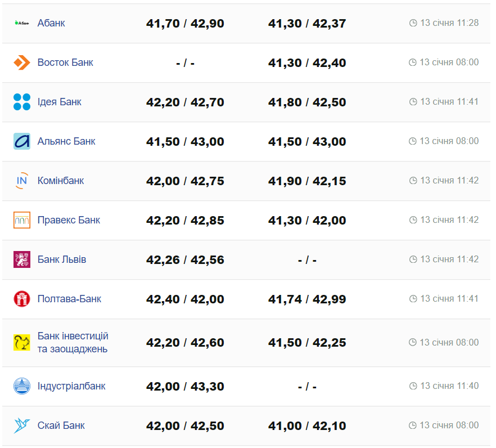Click the orange Восток Банк logo
Screen dimensions: 496x448
click(x=22, y=62)
